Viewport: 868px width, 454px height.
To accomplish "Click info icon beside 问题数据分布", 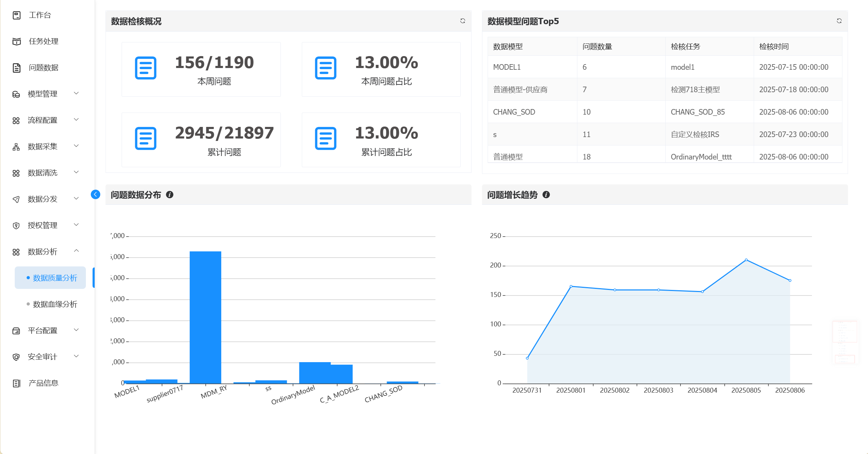I will point(170,195).
